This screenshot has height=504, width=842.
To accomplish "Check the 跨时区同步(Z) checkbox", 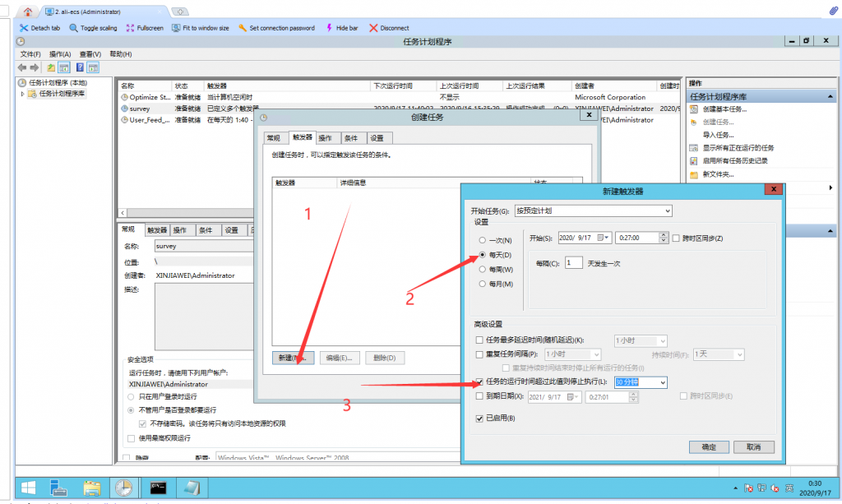I will coord(676,238).
